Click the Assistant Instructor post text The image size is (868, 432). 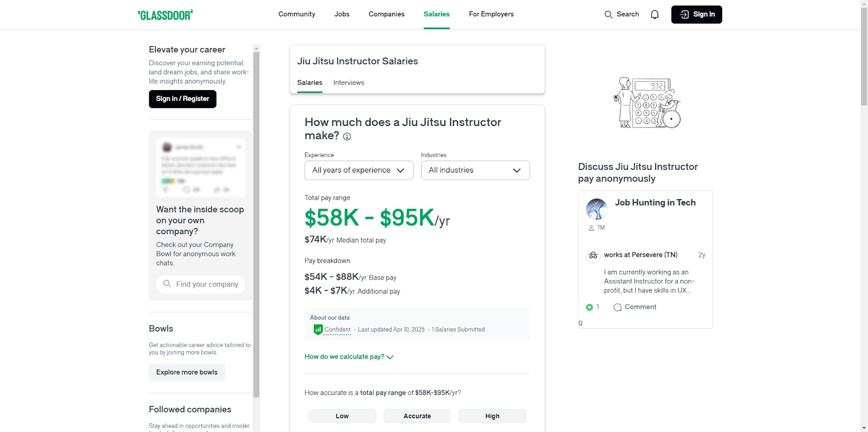coord(649,281)
